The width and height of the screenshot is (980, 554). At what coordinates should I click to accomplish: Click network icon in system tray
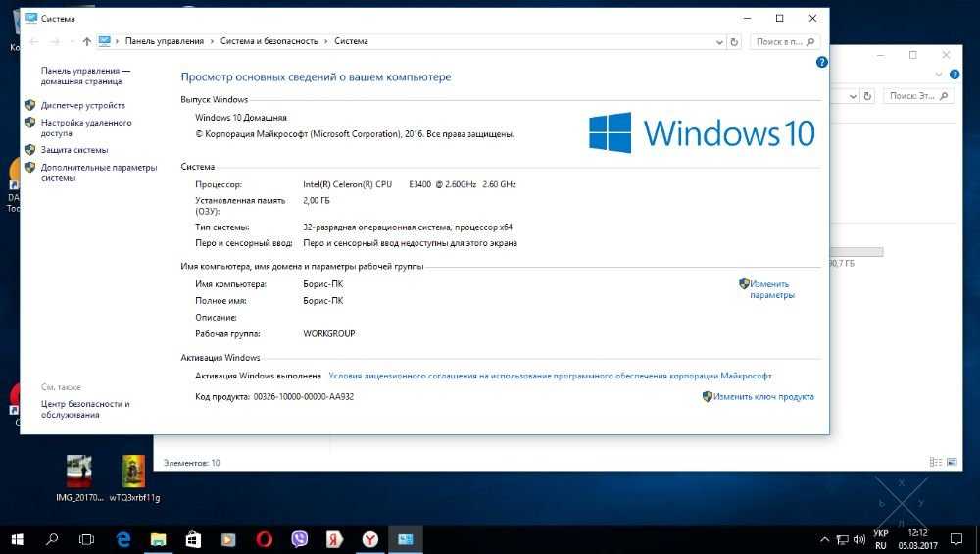(843, 539)
